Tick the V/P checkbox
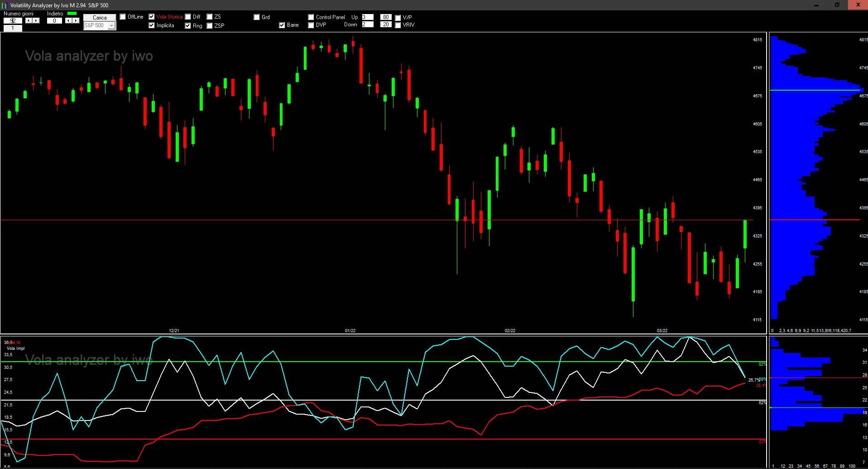This screenshot has width=868, height=469. click(398, 18)
